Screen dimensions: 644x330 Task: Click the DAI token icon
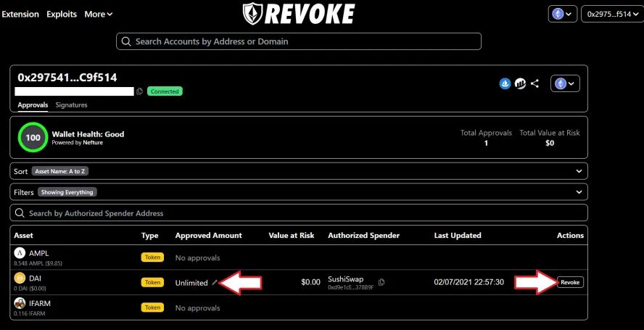point(20,279)
